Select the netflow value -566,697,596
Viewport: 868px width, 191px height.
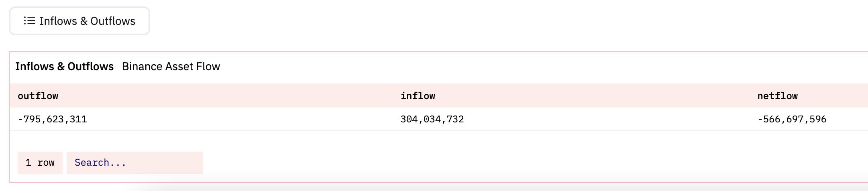click(792, 119)
